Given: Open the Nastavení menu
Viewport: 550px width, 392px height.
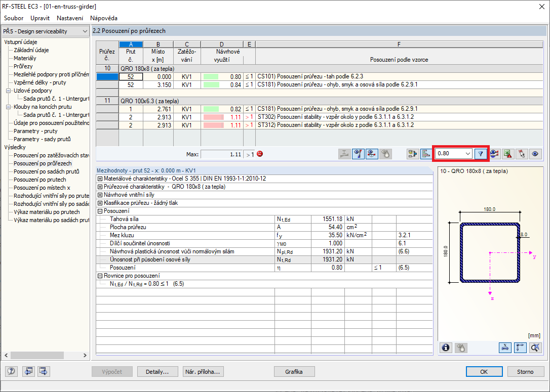Looking at the screenshot, I should [70, 18].
